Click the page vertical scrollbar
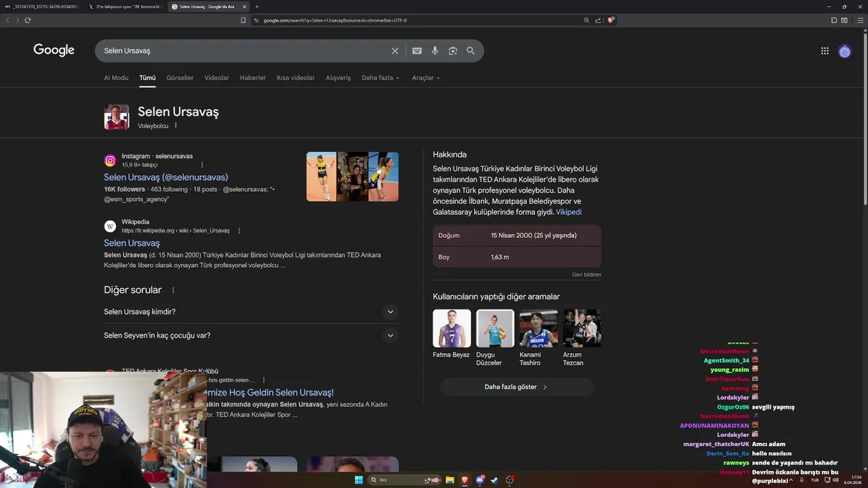Viewport: 868px width, 488px height. [x=865, y=119]
